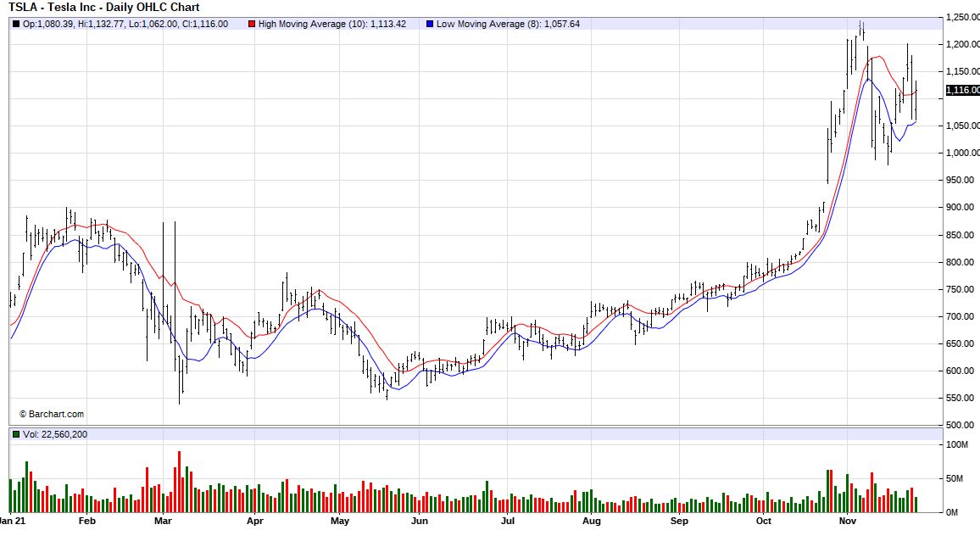Click the Sep label on the date axis
This screenshot has width=980, height=547.
pyautogui.click(x=679, y=522)
